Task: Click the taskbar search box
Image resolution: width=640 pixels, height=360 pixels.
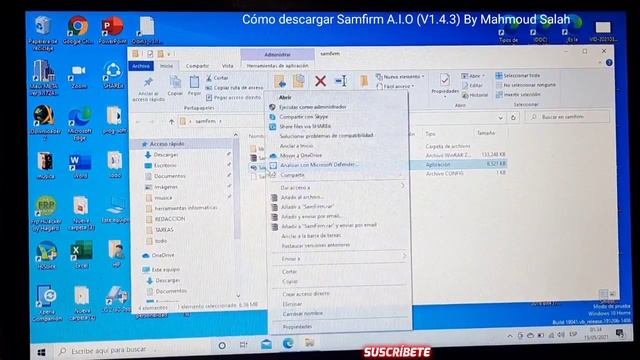Action: [x=133, y=350]
